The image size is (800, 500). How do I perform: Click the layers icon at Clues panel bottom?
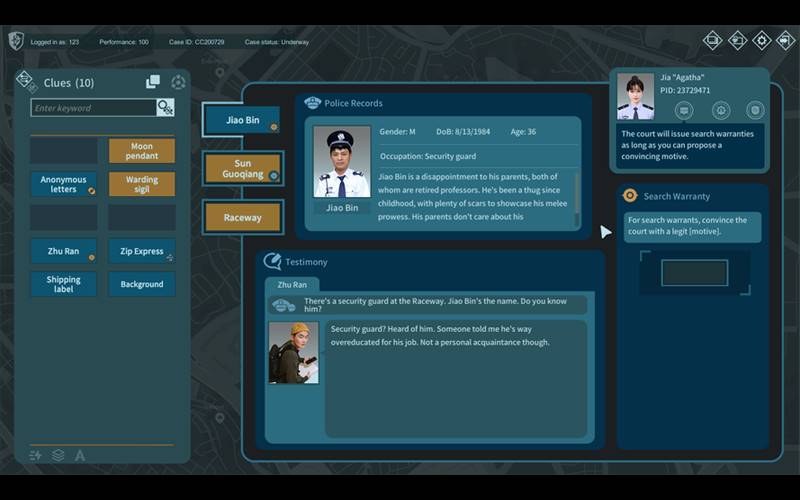point(58,456)
